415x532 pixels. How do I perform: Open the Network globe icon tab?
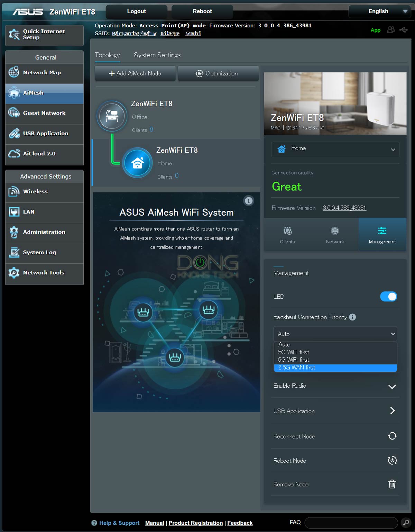click(x=335, y=235)
